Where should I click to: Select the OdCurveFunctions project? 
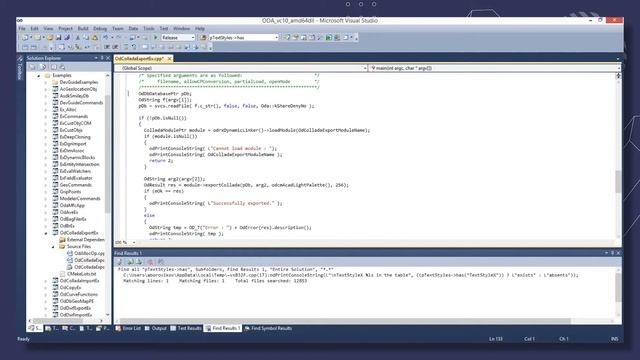pyautogui.click(x=79, y=294)
